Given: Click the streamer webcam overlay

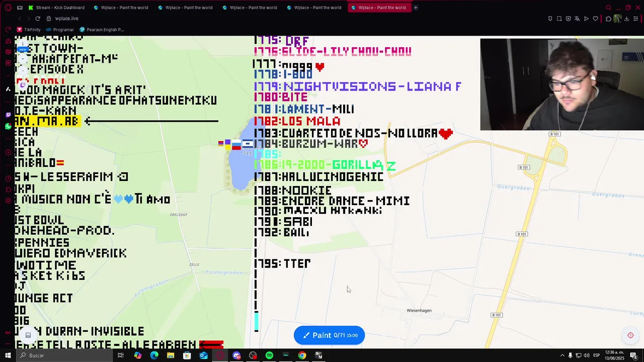Looking at the screenshot, I should click(562, 84).
